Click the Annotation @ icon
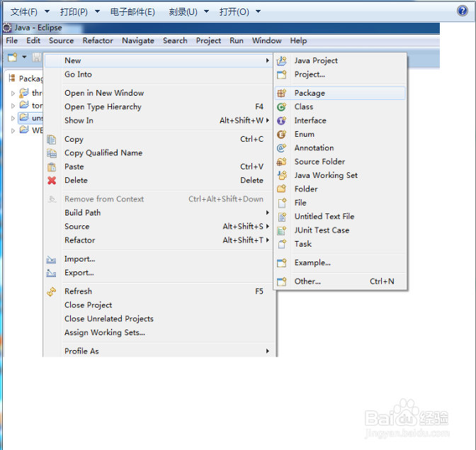This screenshot has width=476, height=450. click(282, 148)
